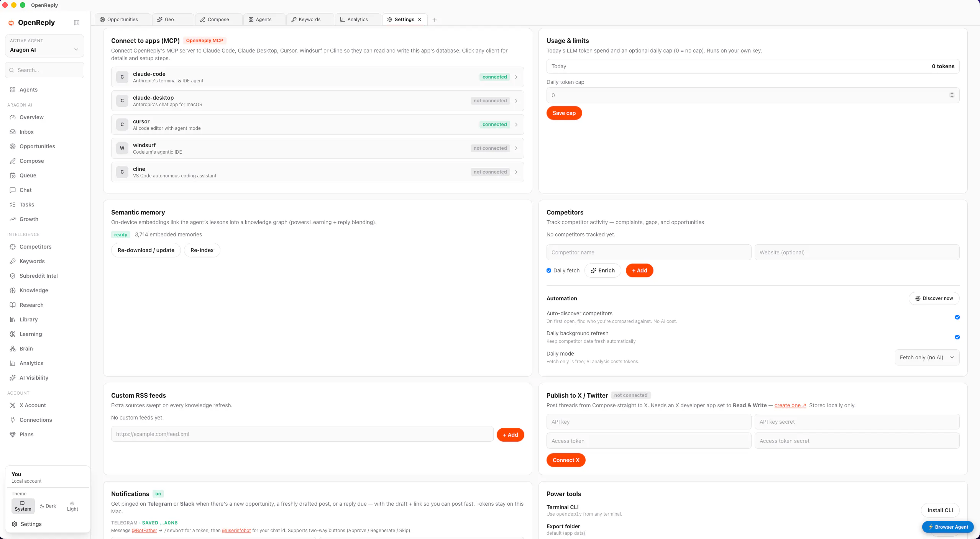The image size is (980, 539).
Task: Open Compose in the sidebar
Action: pos(31,161)
